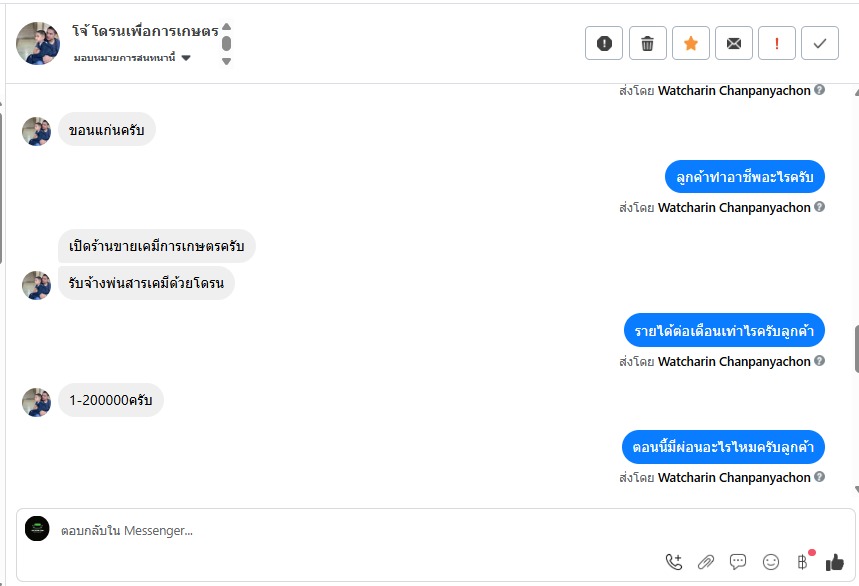Click the red exclamation priority button
The width and height of the screenshot is (859, 586).
coord(776,43)
